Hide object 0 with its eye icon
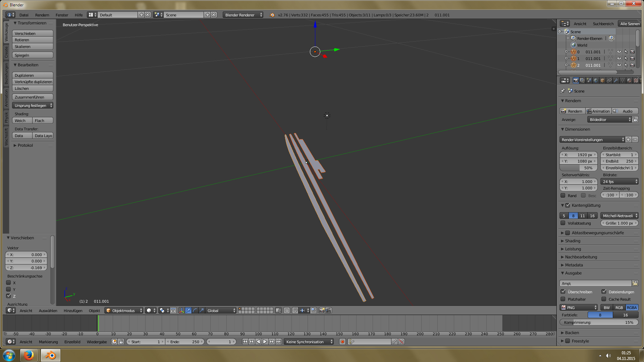This screenshot has width=644, height=362. coord(619,52)
